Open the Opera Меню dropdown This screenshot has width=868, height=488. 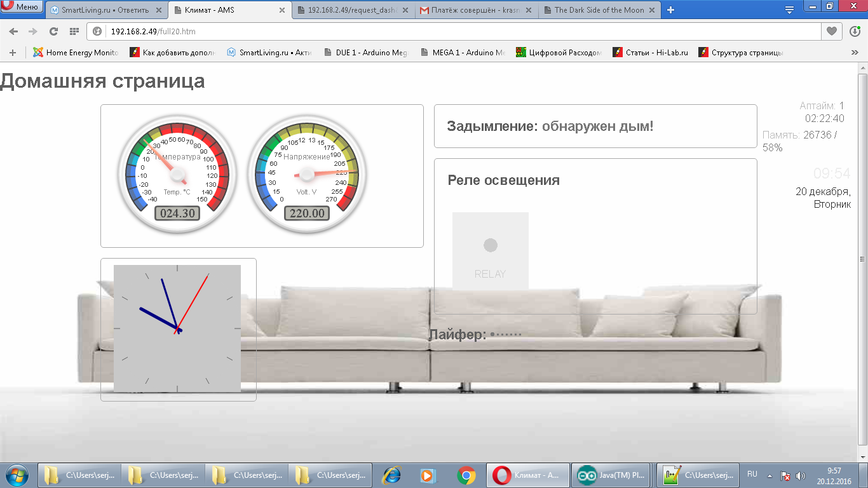point(22,7)
